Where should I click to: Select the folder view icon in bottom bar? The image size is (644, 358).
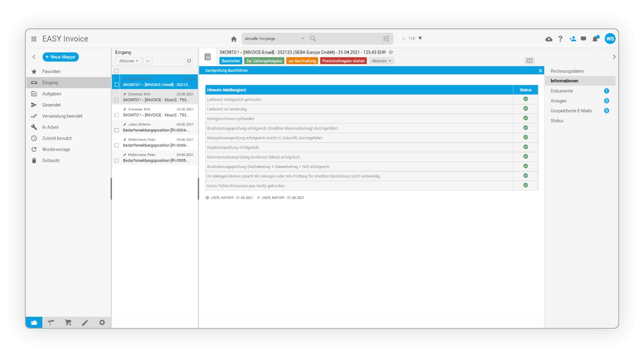tap(34, 322)
